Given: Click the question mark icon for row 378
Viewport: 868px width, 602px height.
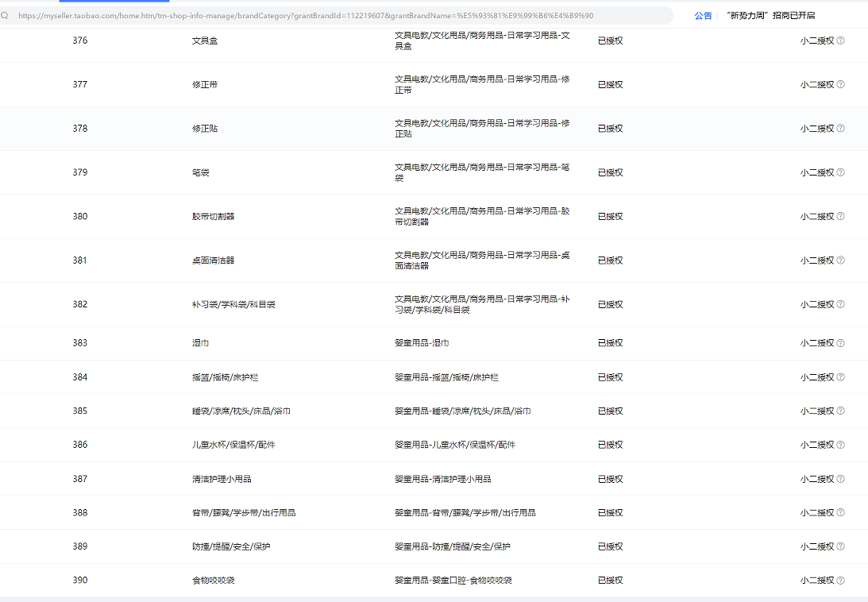Looking at the screenshot, I should coord(840,129).
